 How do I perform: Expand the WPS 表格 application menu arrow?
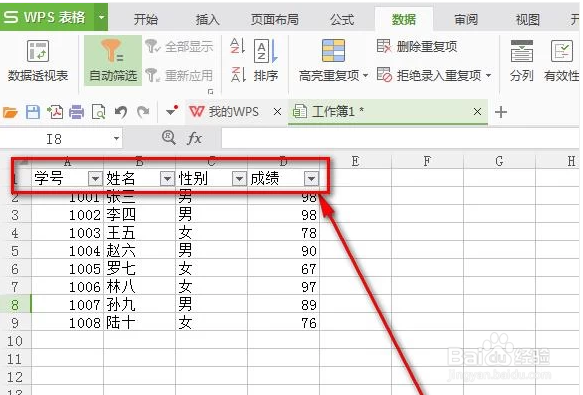tap(101, 17)
